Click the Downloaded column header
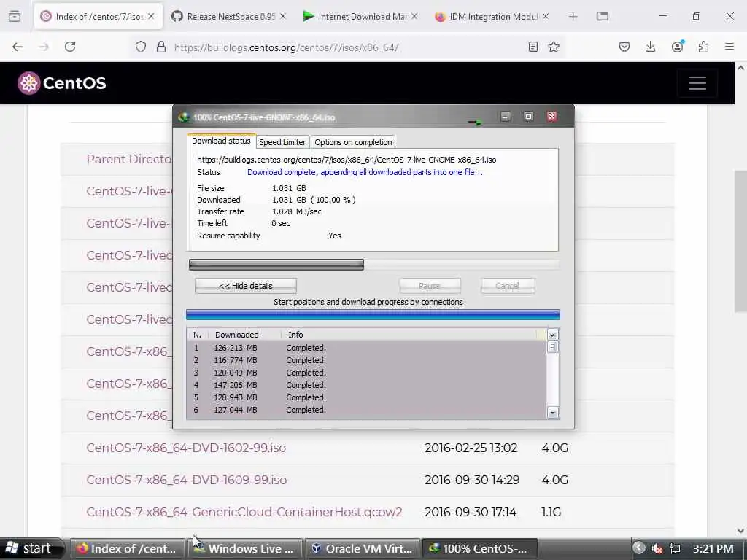 [247, 334]
